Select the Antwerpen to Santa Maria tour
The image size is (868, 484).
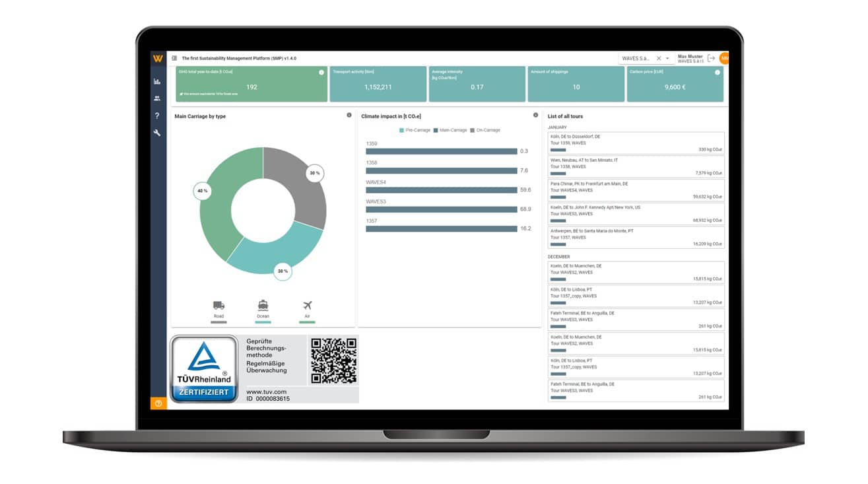tap(636, 237)
